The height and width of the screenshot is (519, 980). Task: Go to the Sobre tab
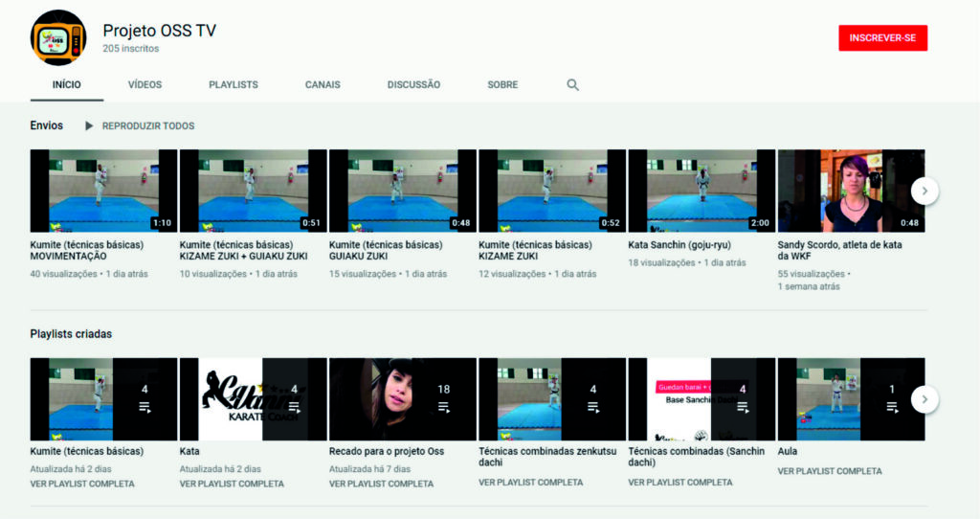click(x=502, y=84)
